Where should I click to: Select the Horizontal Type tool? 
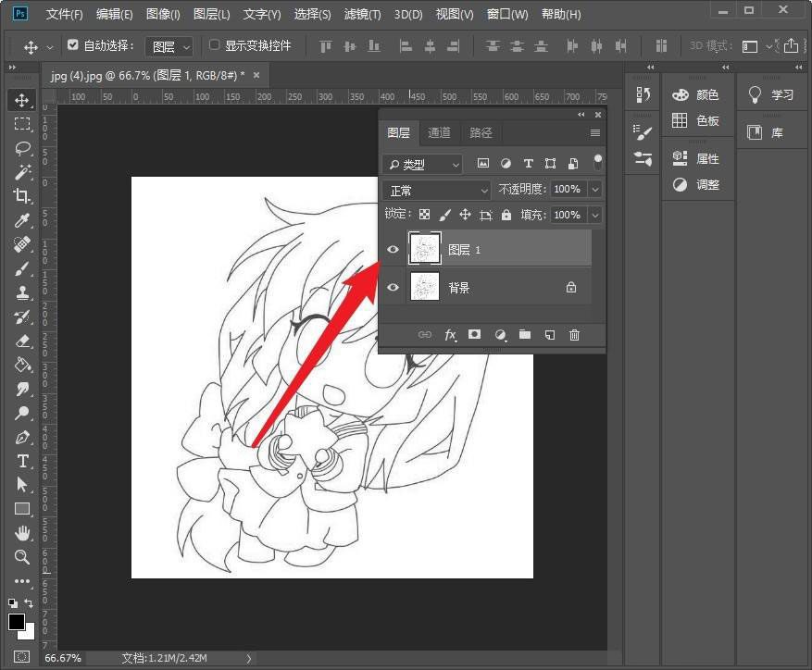click(22, 461)
